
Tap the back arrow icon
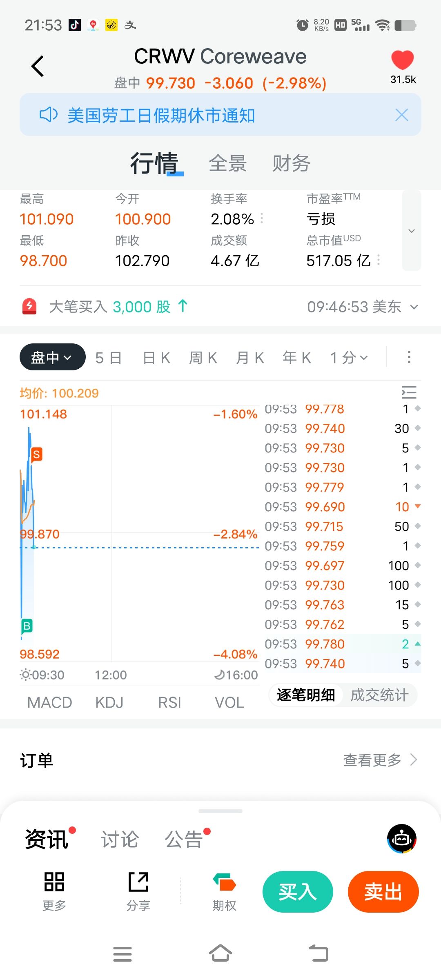point(38,66)
